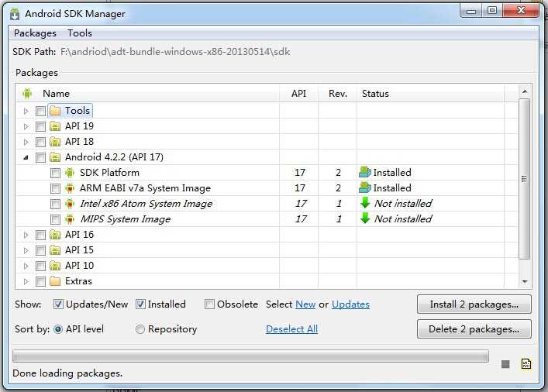Image resolution: width=548 pixels, height=392 pixels.
Task: Click the Android icon in Name header
Action: click(x=27, y=94)
